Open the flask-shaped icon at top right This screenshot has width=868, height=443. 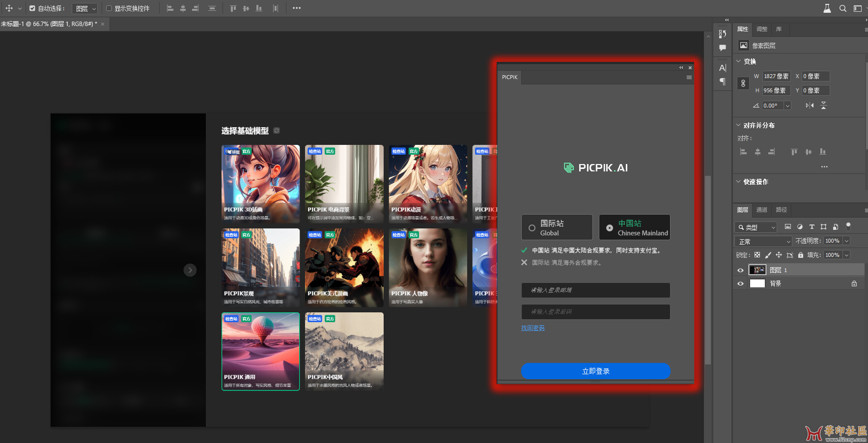coord(827,8)
